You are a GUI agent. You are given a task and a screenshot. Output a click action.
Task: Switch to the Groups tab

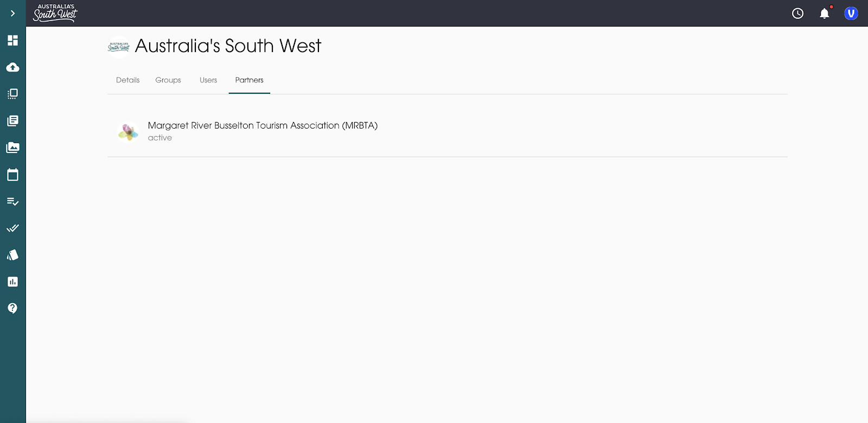tap(168, 80)
